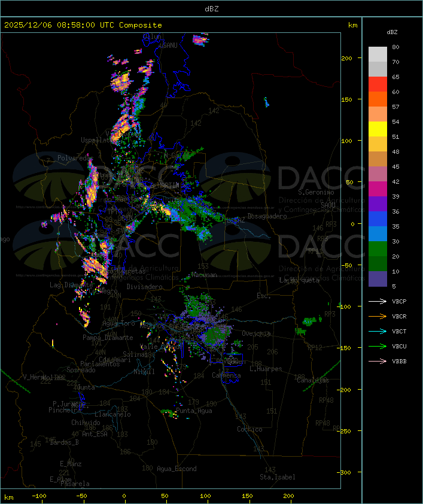Click the Llancanelo map label
The image size is (423, 504).
(112, 414)
